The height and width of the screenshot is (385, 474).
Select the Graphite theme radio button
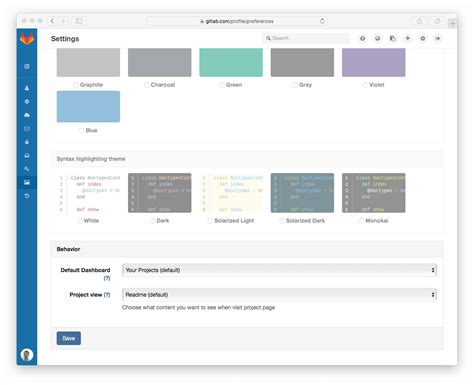click(76, 85)
